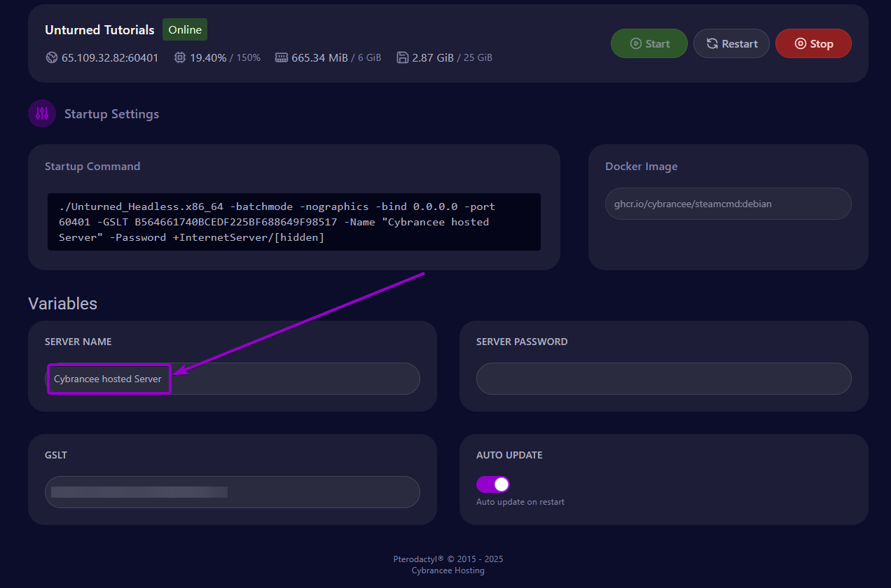Click the play icon in Start button

pos(635,43)
